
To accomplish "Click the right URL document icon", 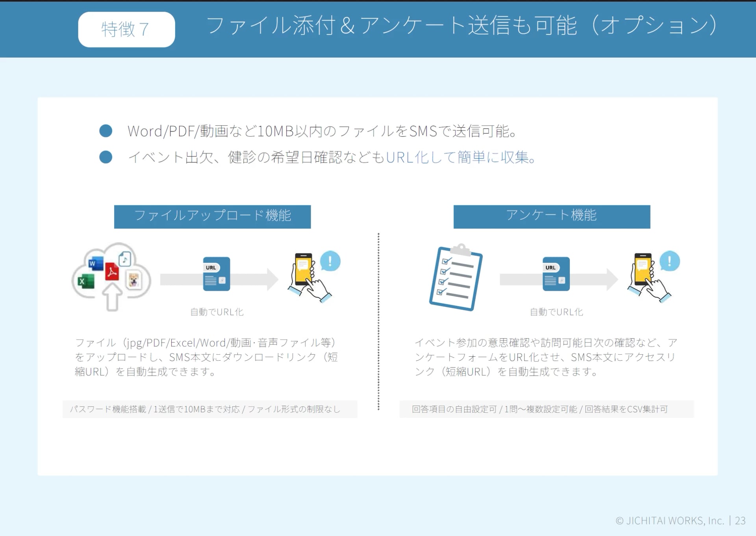I will coord(556,274).
